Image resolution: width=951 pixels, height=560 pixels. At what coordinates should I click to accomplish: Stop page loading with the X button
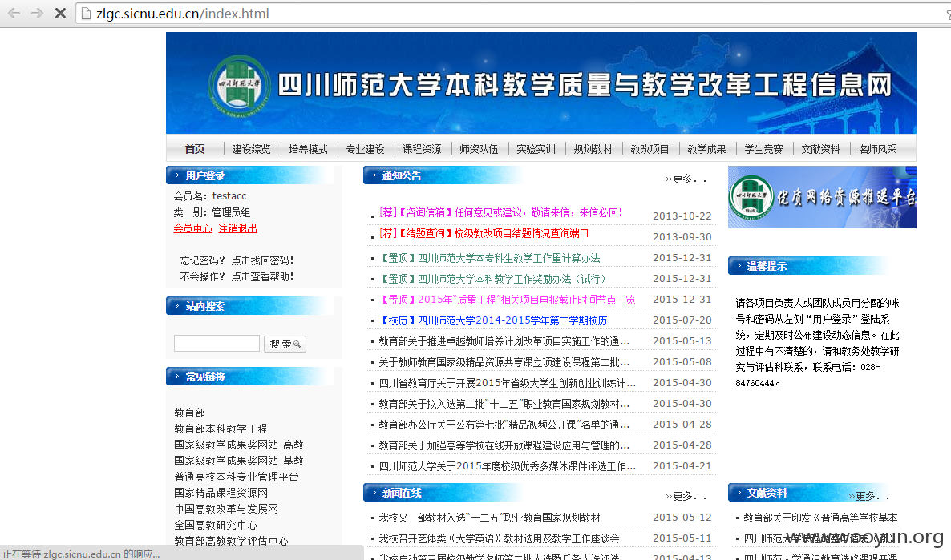click(x=60, y=14)
